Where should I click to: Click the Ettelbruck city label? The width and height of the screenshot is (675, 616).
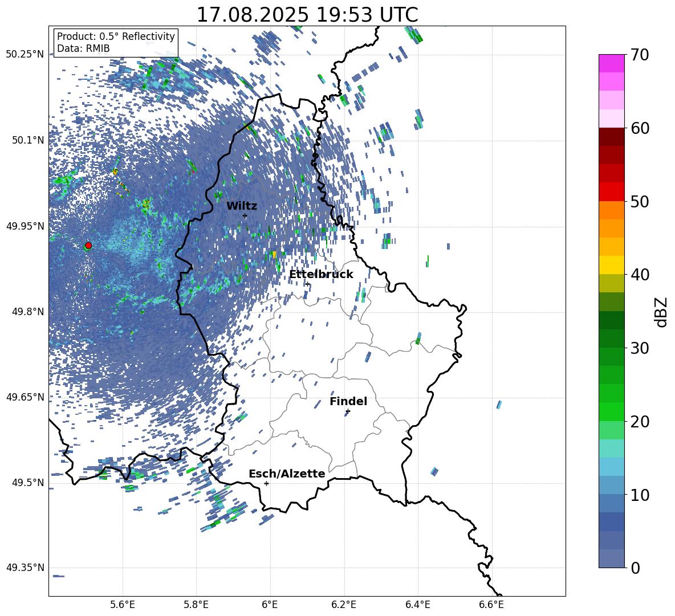pos(321,275)
